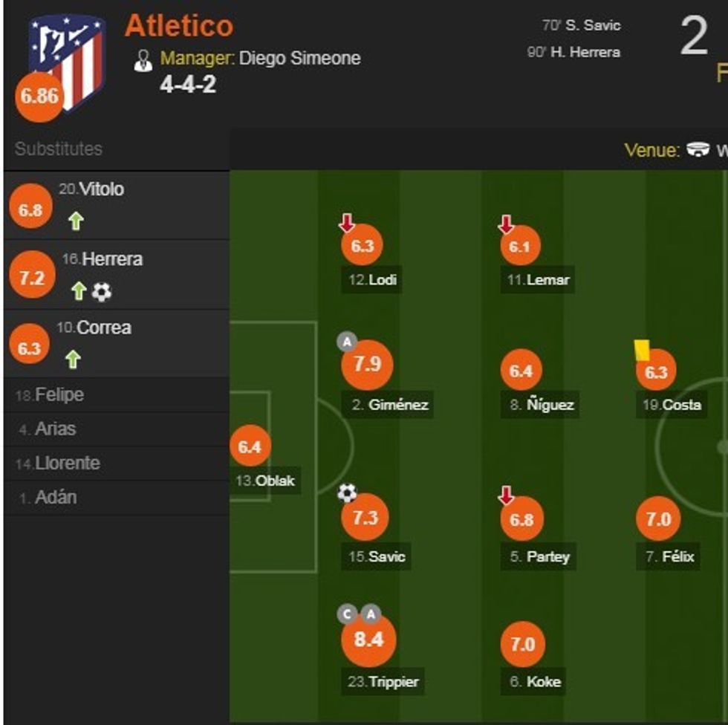
Task: Click the stadium venue icon
Action: (x=698, y=149)
